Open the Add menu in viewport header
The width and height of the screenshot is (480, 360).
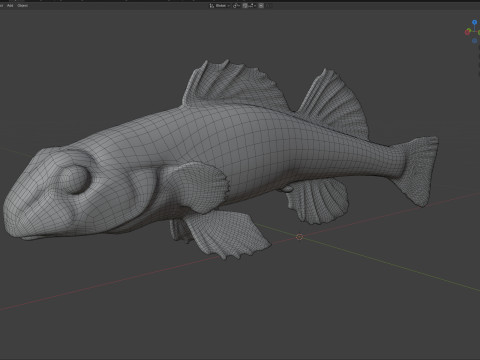click(10, 6)
